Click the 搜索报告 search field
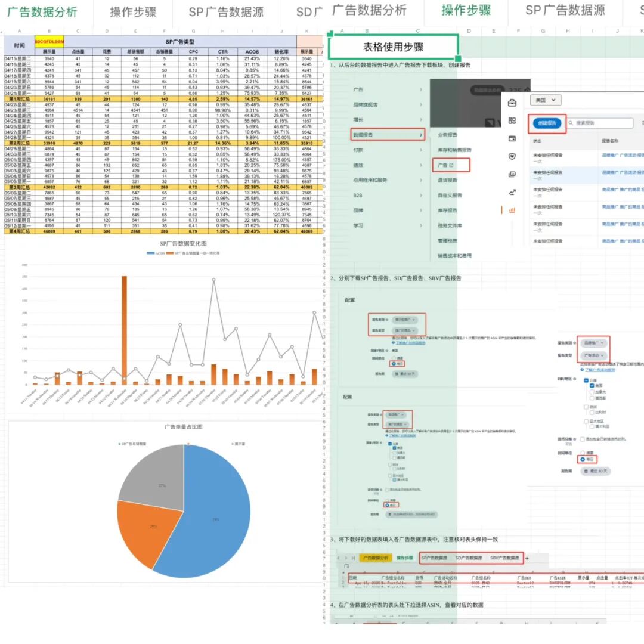Image resolution: width=644 pixels, height=644 pixels. (x=599, y=123)
